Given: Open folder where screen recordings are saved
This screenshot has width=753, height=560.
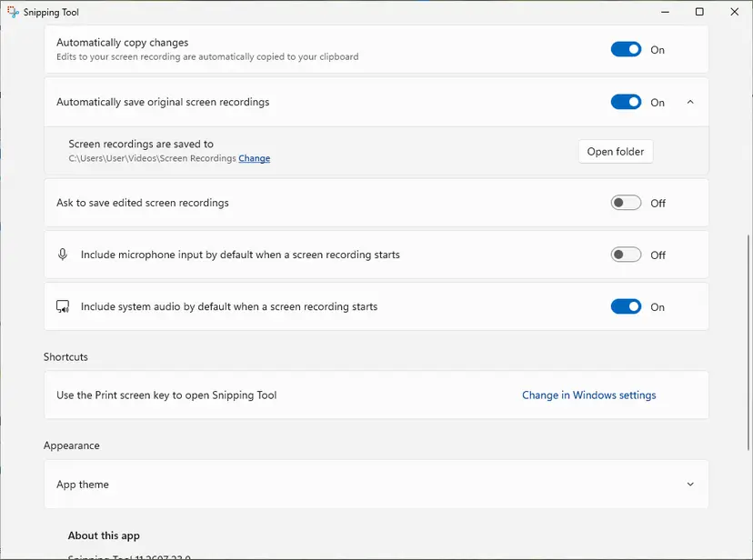Looking at the screenshot, I should coord(616,152).
